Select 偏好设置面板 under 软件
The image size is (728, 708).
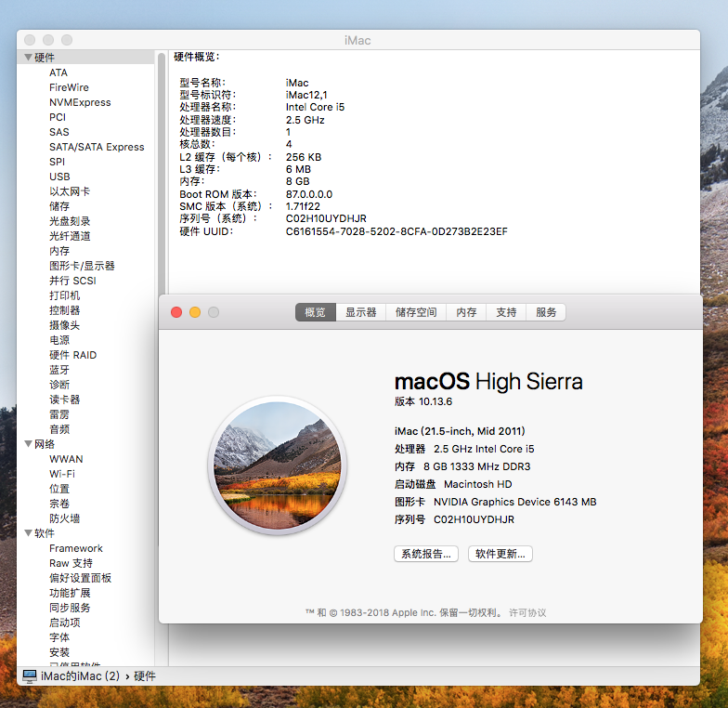tap(80, 578)
